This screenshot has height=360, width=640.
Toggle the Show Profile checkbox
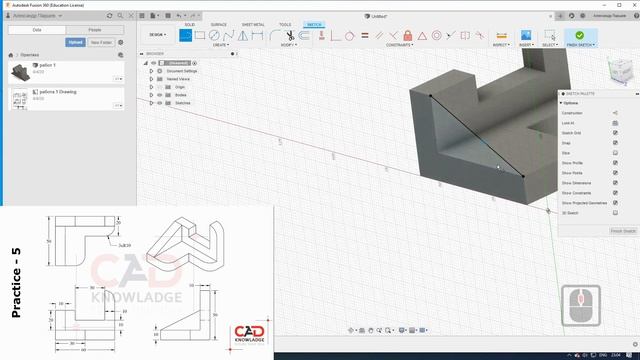click(615, 163)
